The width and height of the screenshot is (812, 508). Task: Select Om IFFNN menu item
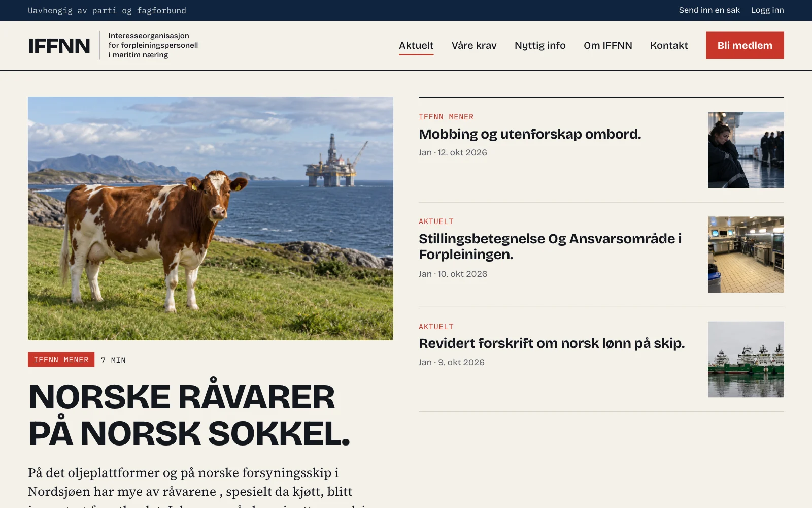pyautogui.click(x=608, y=45)
